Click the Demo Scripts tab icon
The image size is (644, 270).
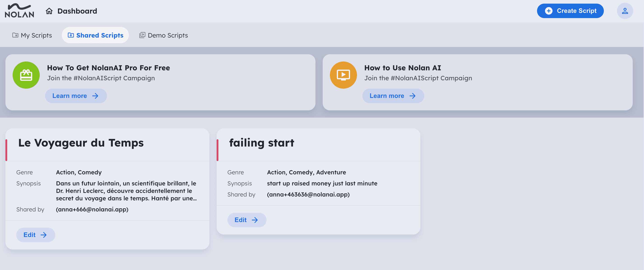click(142, 35)
